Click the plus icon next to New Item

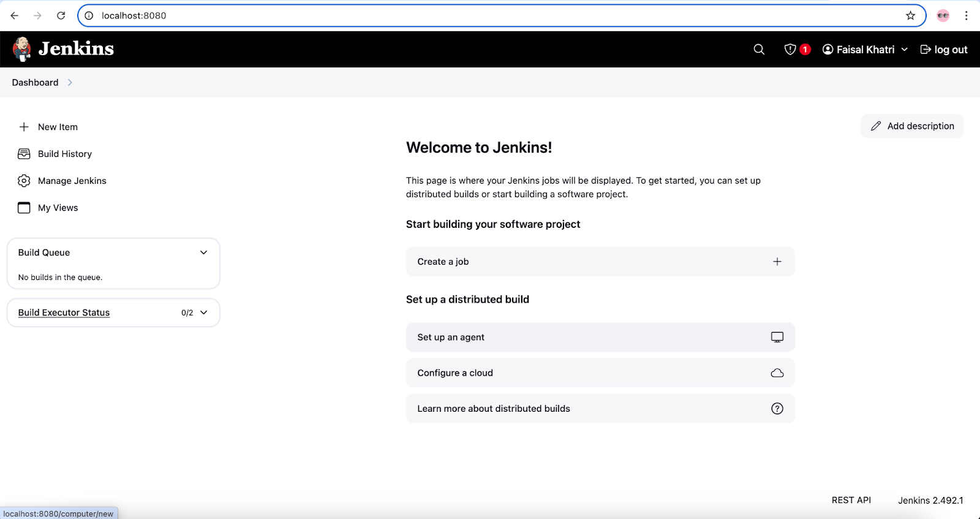tap(24, 127)
